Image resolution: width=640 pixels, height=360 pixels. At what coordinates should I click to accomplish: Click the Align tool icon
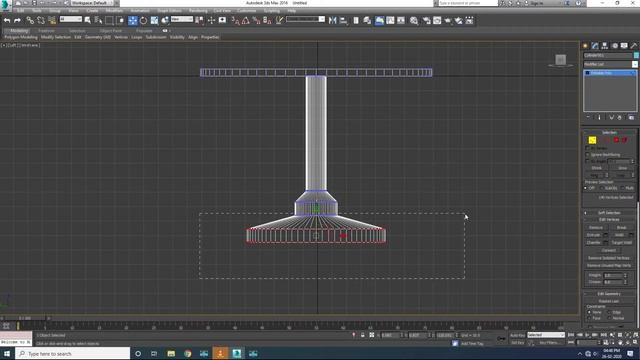343,20
